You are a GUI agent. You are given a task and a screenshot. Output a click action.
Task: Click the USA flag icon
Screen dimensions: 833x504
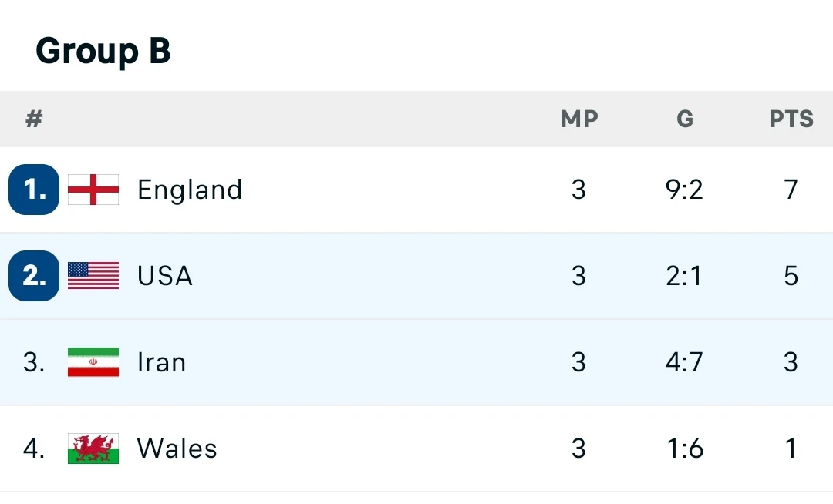(x=93, y=276)
